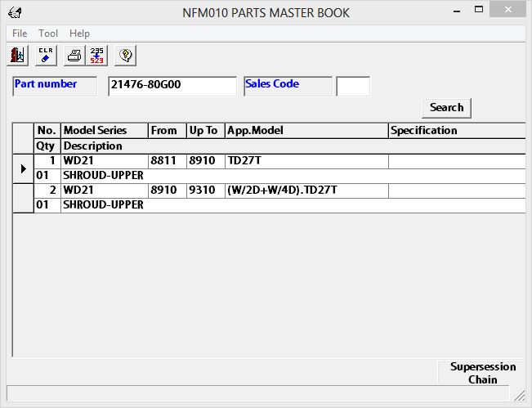Open the Help menu
This screenshot has height=408, width=532.
(x=79, y=34)
